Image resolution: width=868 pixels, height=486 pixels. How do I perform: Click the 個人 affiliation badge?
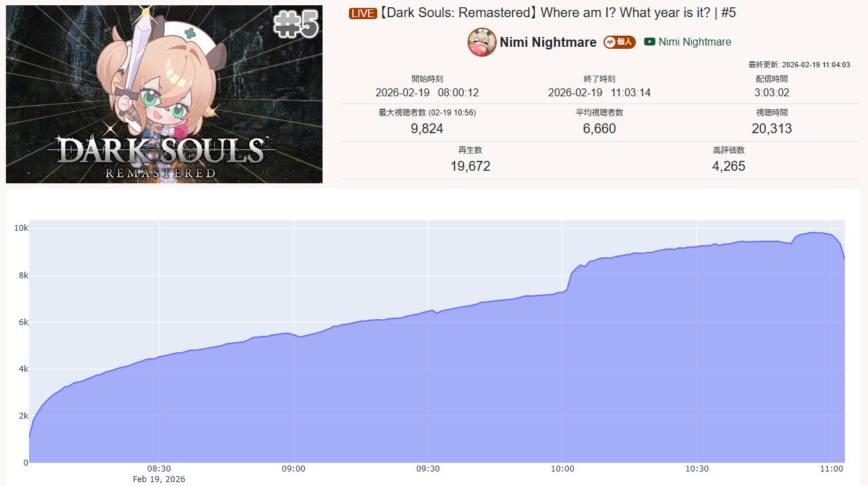coord(619,42)
